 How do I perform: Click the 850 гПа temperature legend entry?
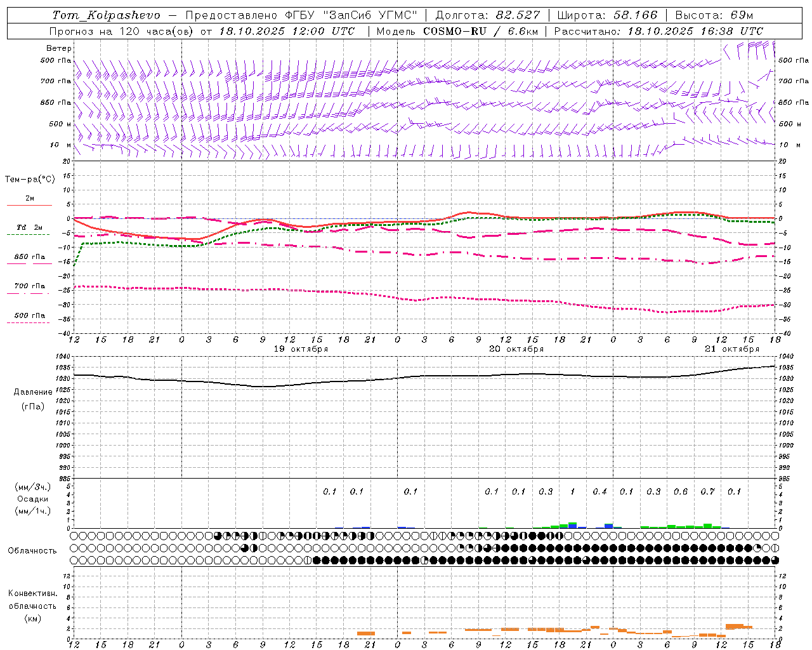(x=30, y=257)
